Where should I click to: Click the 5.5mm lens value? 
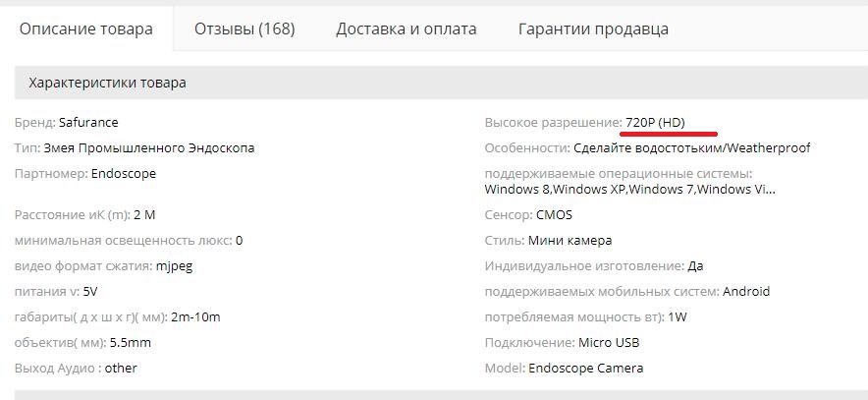[x=130, y=343]
